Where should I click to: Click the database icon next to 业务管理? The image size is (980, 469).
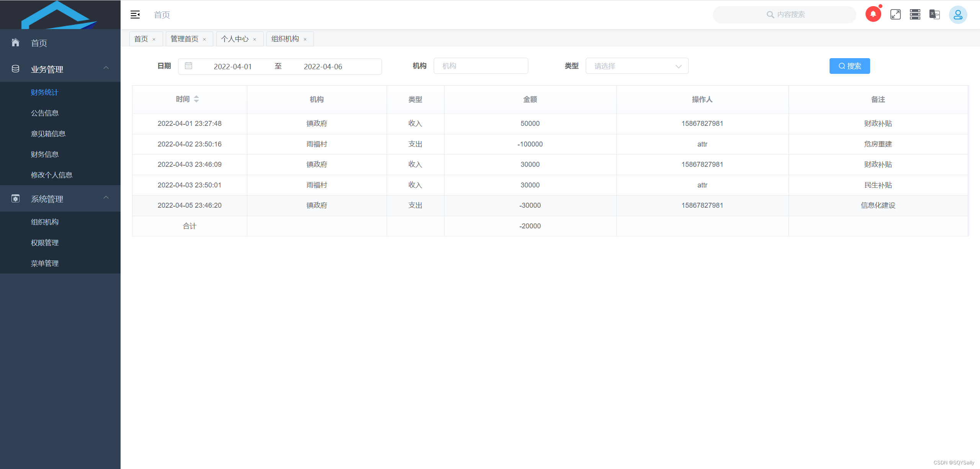(x=15, y=69)
